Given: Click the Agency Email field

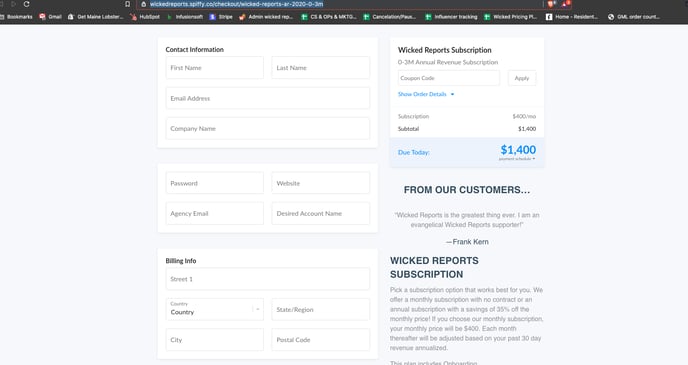Looking at the screenshot, I should pyautogui.click(x=215, y=213).
